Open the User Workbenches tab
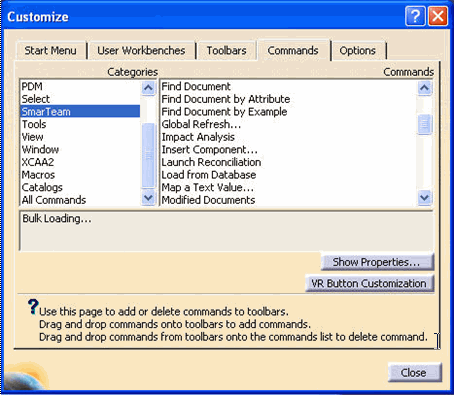Screen dimensions: 454x395 click(x=141, y=51)
